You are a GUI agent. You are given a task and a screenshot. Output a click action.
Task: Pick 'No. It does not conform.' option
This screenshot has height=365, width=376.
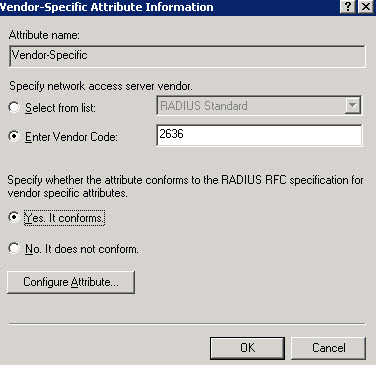coord(14,248)
